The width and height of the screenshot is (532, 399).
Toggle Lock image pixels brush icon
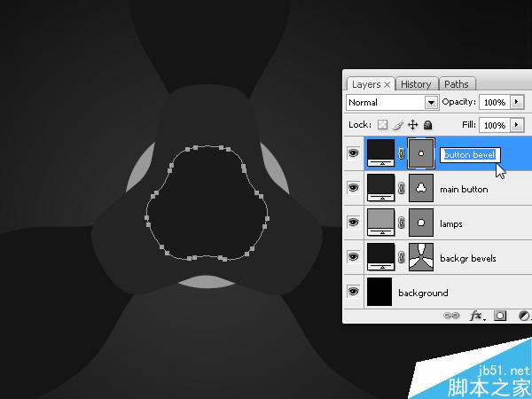click(x=398, y=125)
